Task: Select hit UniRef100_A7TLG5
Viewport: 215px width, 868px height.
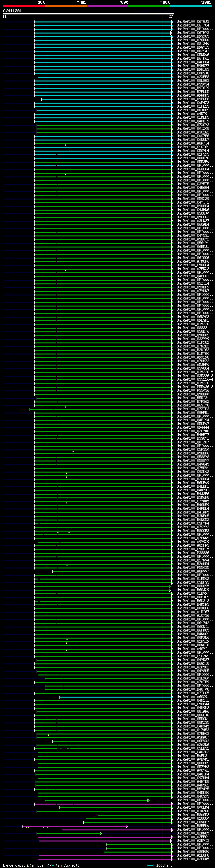Action: pos(193,693)
